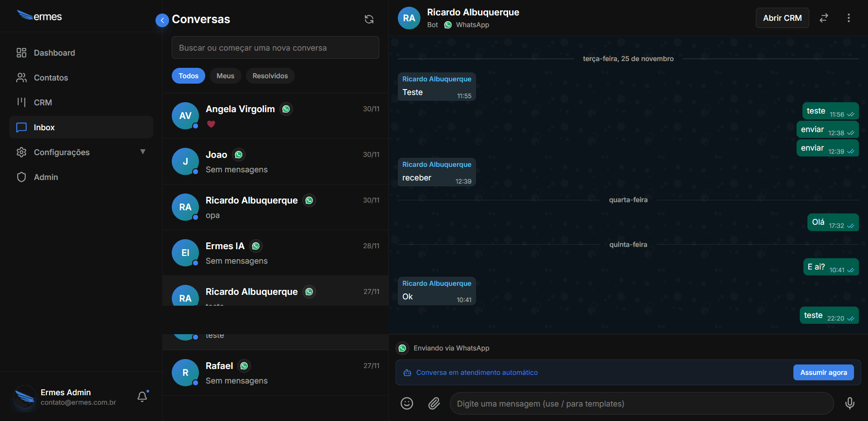This screenshot has width=868, height=421.
Task: Collapse the conversations panel with chevron
Action: coord(162,20)
